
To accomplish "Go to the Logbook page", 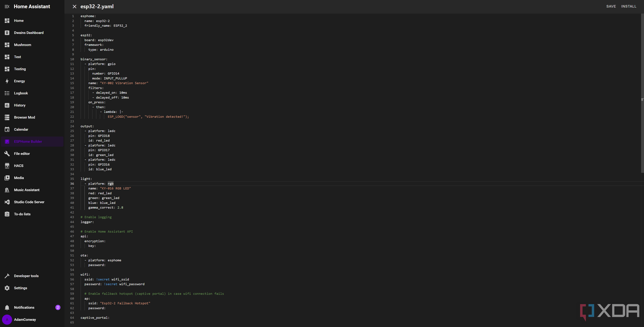I will pos(32,93).
